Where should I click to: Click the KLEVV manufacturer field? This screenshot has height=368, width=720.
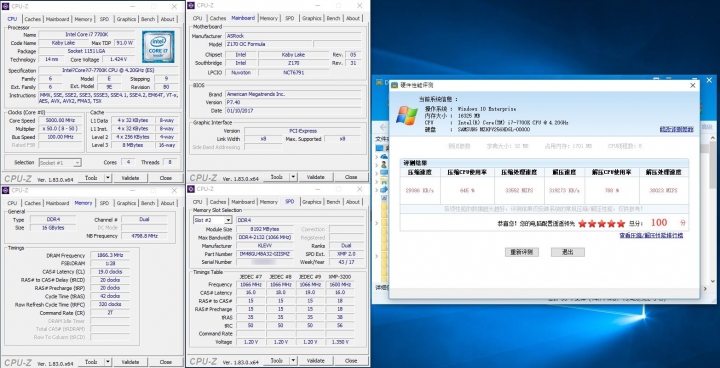[264, 246]
